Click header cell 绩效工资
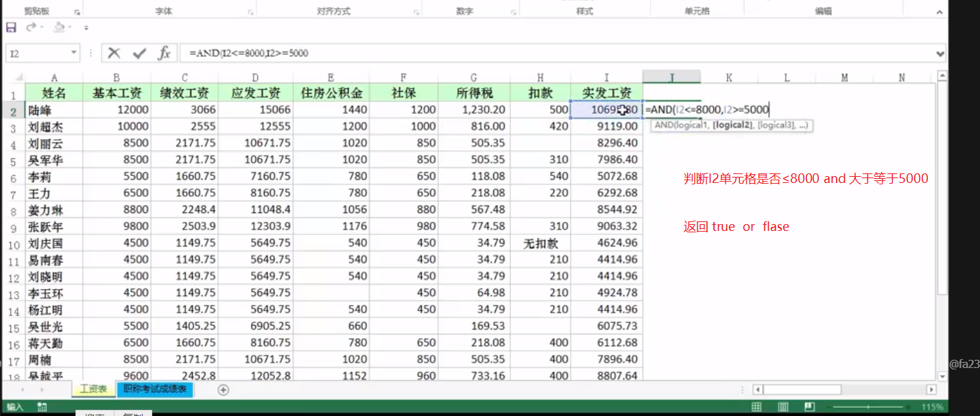This screenshot has width=980, height=416. point(184,93)
